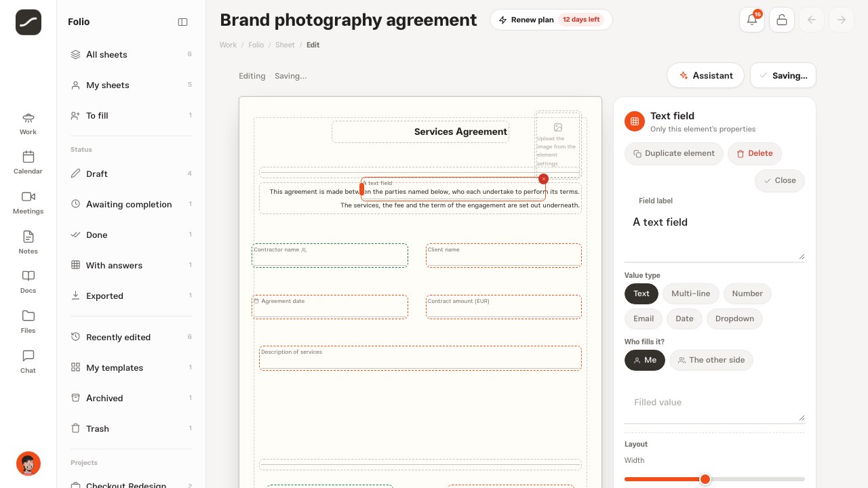Open notifications bell with badge

[752, 20]
